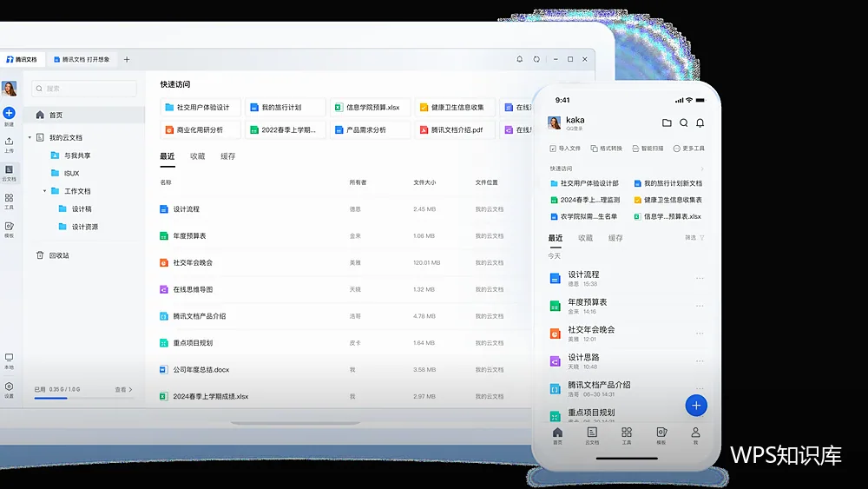The image size is (868, 489).
Task: Open more options for 年度预算表 on phone
Action: click(x=700, y=306)
